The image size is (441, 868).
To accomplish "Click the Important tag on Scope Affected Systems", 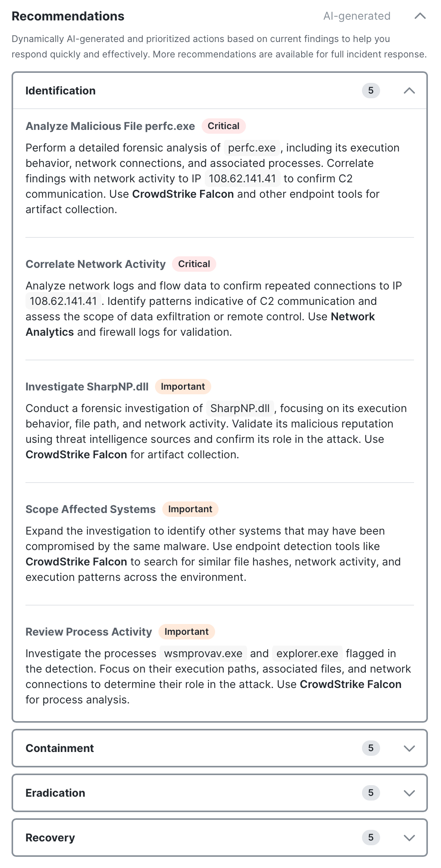I will point(190,509).
